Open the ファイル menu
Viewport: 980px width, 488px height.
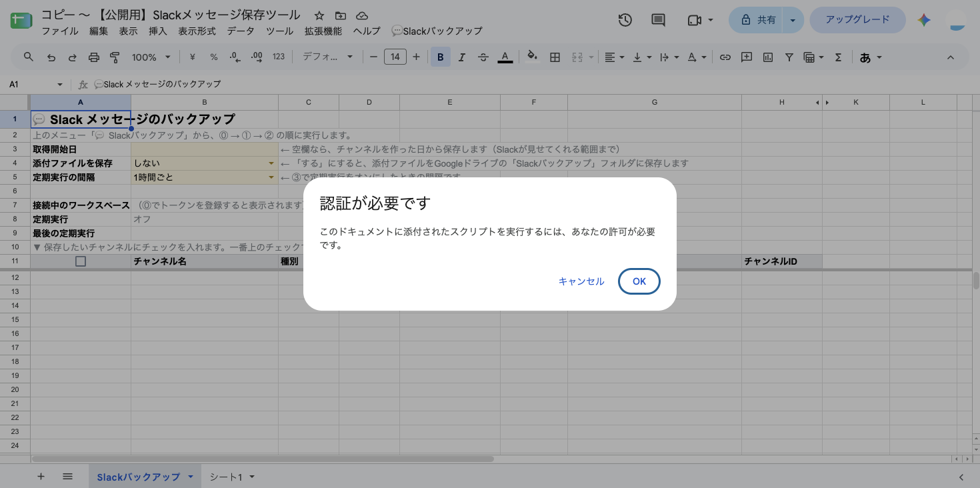[x=60, y=31]
